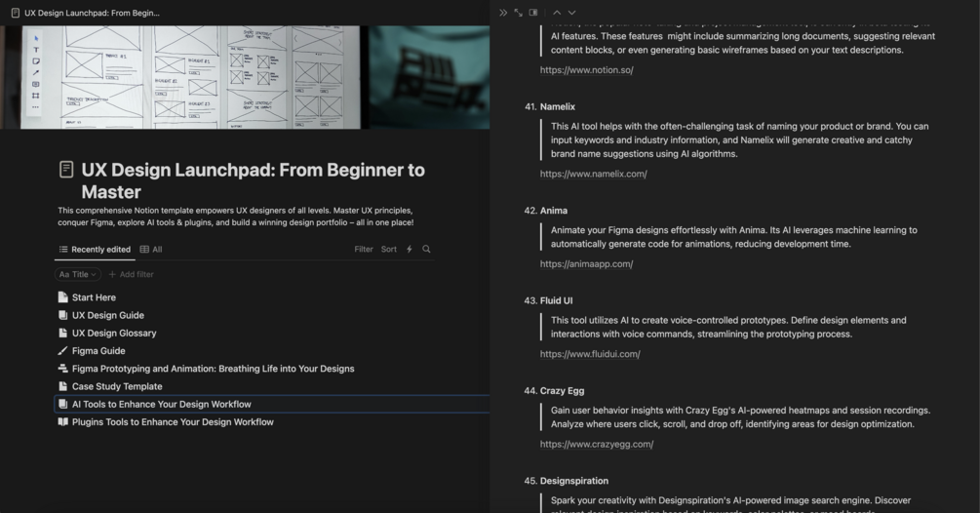The image size is (980, 513).
Task: Click the page icon in top breadcrumb
Action: coord(15,13)
